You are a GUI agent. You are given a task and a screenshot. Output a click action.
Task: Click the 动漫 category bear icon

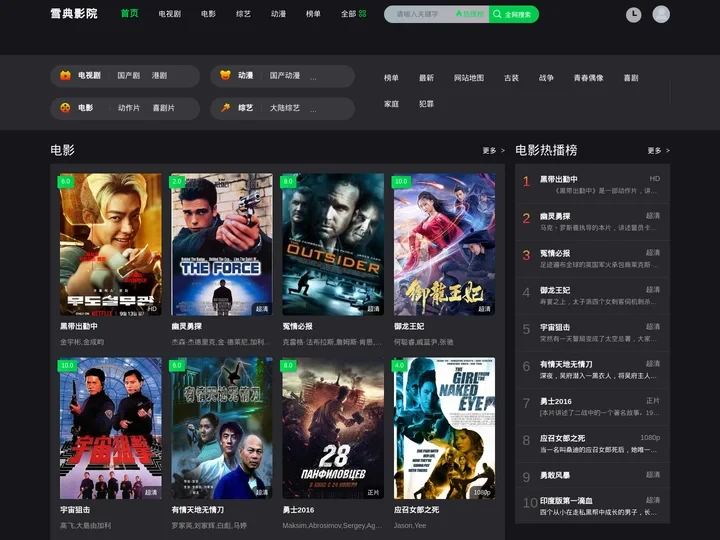click(x=225, y=75)
